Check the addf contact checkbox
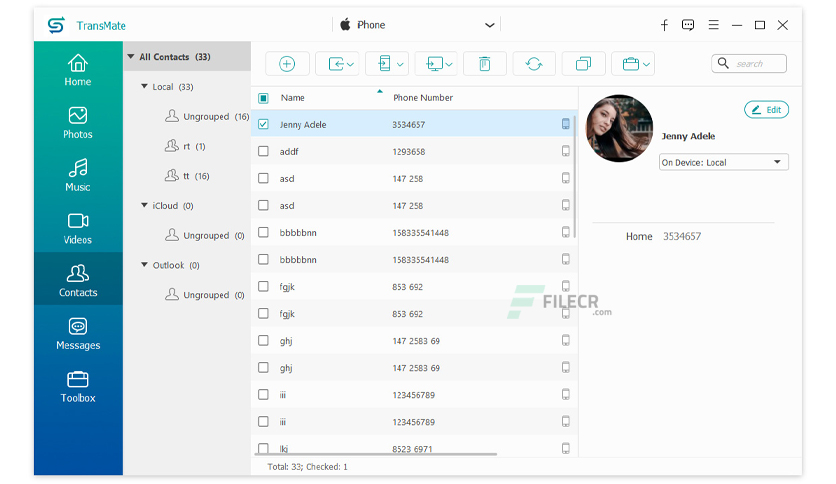The width and height of the screenshot is (836, 484). coord(263,151)
